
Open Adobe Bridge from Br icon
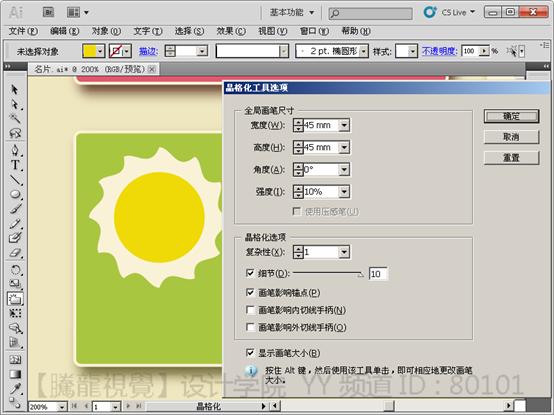point(49,13)
